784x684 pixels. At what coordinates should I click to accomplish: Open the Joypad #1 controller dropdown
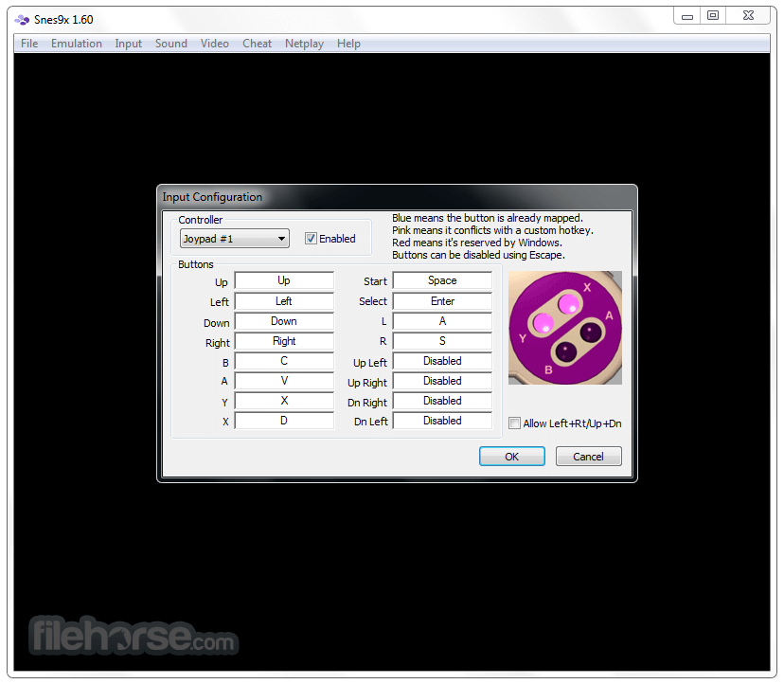234,239
